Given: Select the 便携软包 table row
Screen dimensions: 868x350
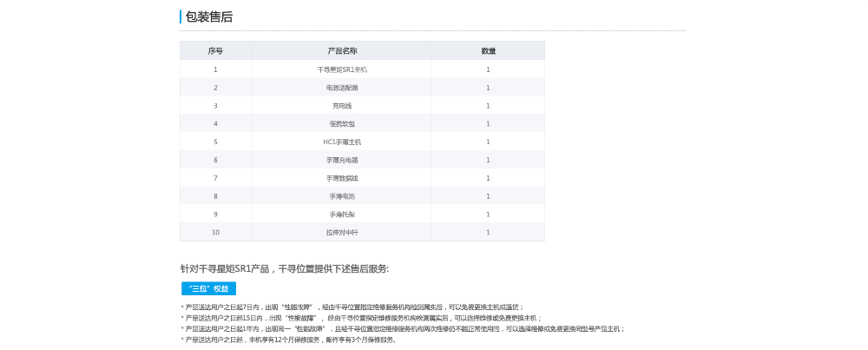Looking at the screenshot, I should pos(342,123).
